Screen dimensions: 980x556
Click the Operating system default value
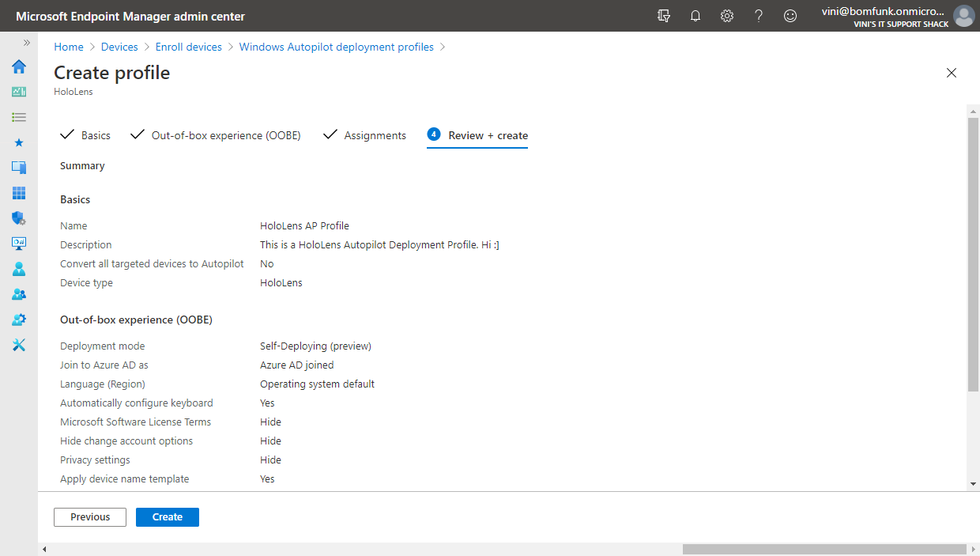317,384
